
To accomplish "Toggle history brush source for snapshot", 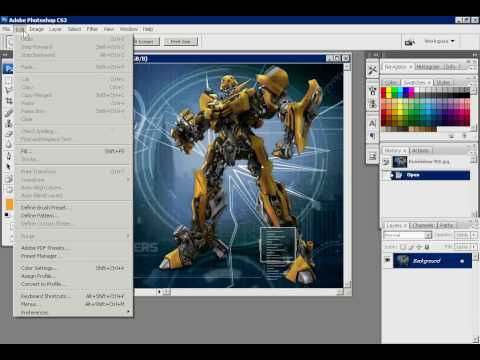I will tap(386, 162).
